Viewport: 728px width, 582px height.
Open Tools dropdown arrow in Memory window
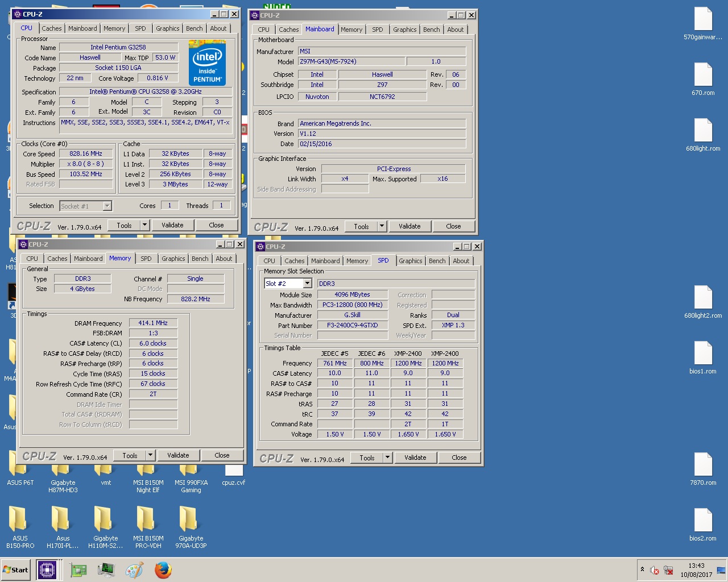pyautogui.click(x=150, y=455)
